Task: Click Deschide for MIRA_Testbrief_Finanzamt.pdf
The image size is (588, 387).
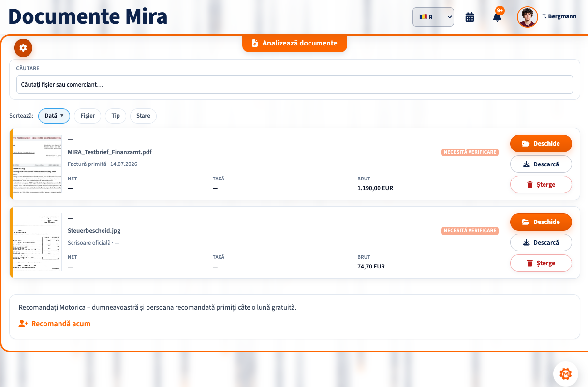Action: tap(541, 144)
